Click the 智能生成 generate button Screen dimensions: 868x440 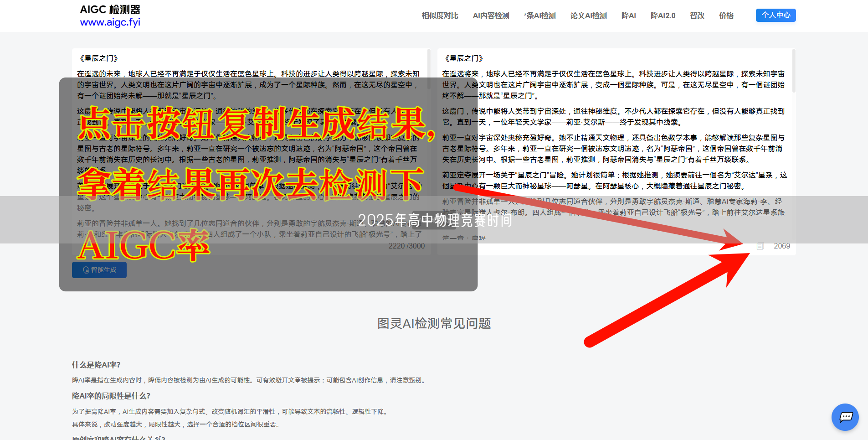click(99, 270)
